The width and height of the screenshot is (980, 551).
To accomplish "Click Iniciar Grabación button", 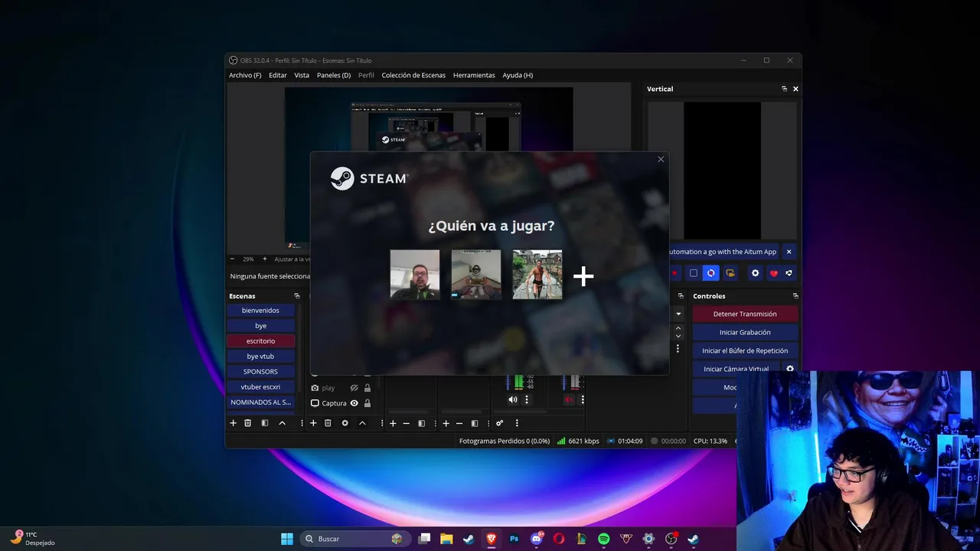I will tap(745, 332).
